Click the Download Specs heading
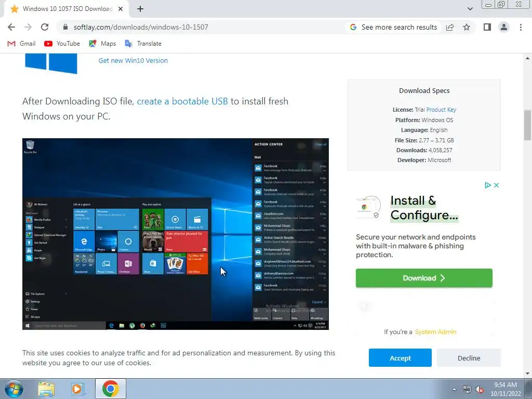 (x=424, y=90)
